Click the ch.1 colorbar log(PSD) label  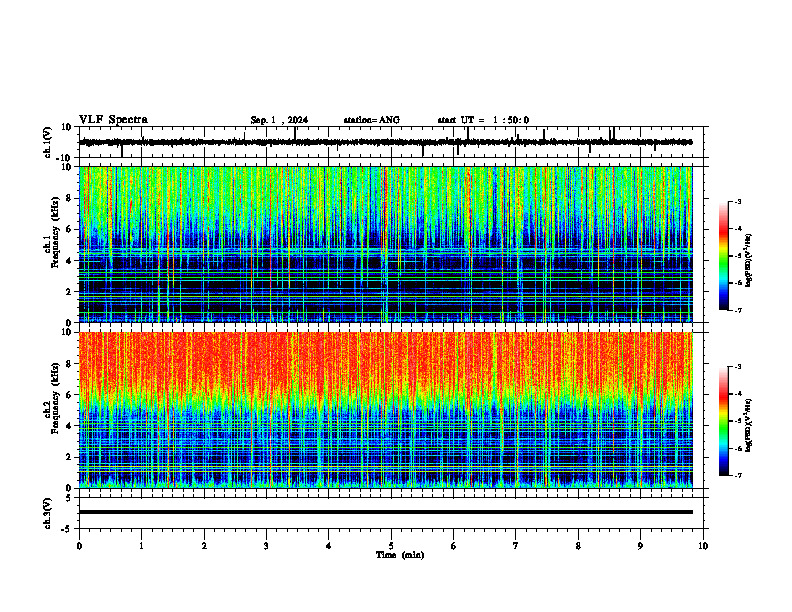(748, 261)
